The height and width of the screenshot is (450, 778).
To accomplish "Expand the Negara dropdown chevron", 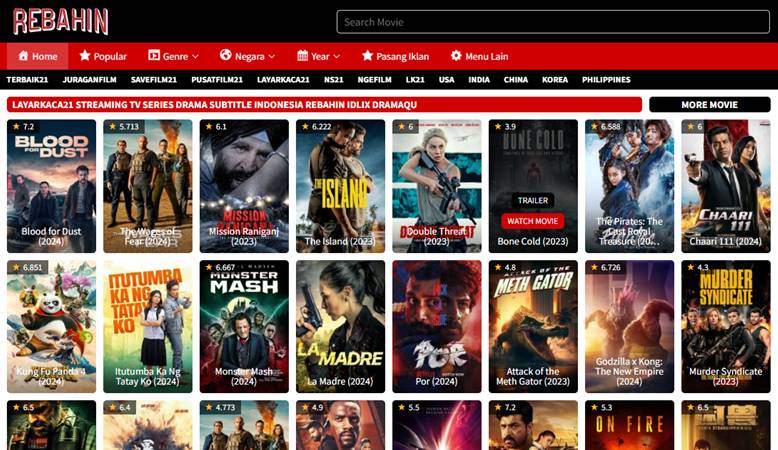I will (x=271, y=57).
